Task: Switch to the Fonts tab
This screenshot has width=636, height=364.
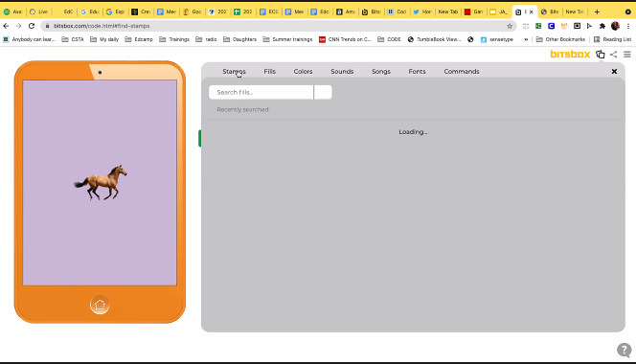Action: pos(417,72)
